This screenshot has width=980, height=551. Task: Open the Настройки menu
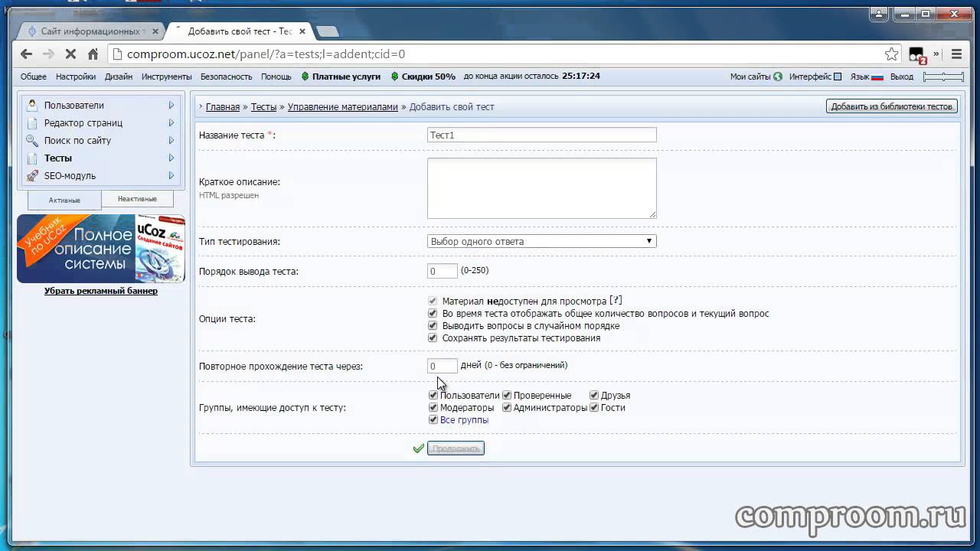pyautogui.click(x=76, y=77)
